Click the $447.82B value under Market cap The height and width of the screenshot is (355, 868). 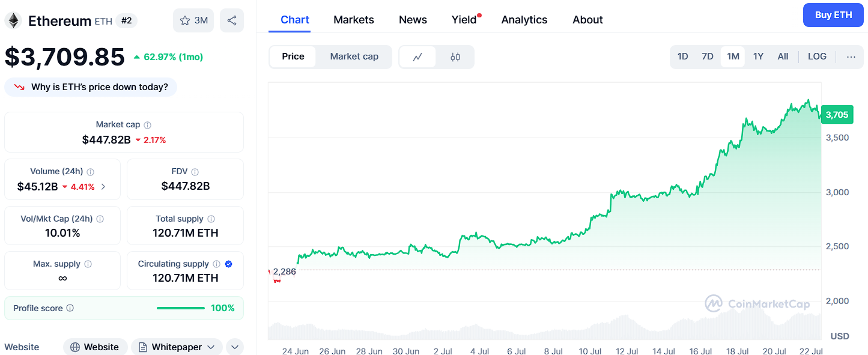tap(106, 140)
